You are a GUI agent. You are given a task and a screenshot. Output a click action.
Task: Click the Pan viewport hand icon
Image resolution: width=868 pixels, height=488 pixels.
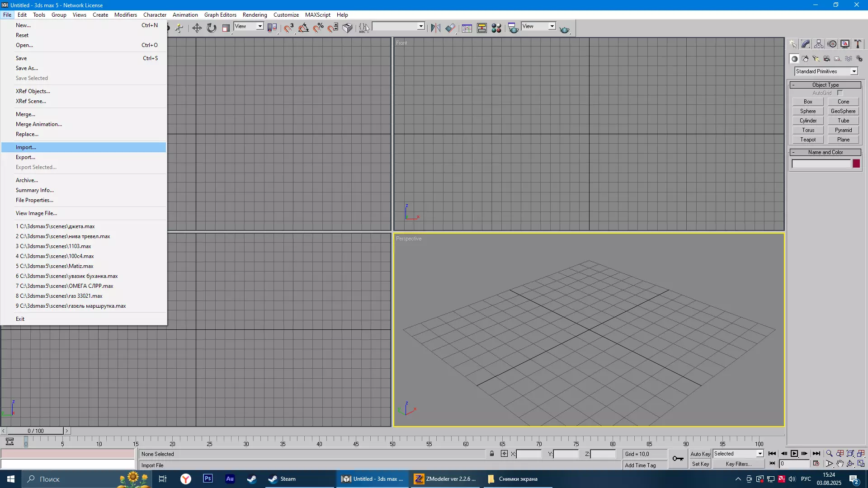(x=840, y=464)
